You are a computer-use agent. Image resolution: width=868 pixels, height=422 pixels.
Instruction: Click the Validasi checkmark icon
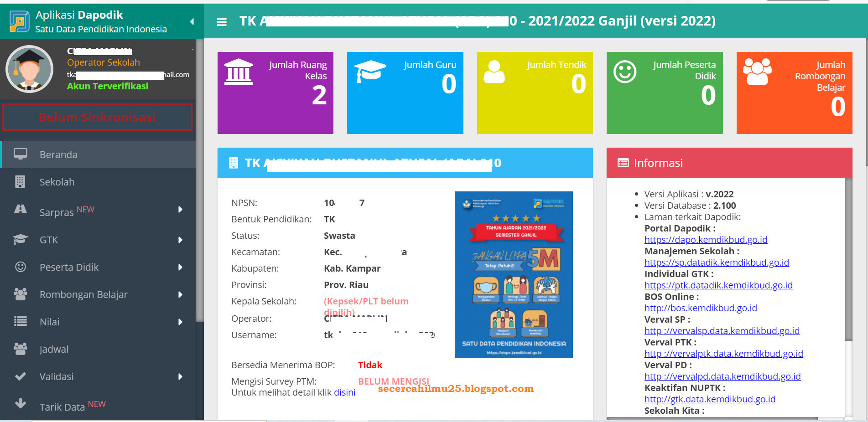click(x=21, y=376)
